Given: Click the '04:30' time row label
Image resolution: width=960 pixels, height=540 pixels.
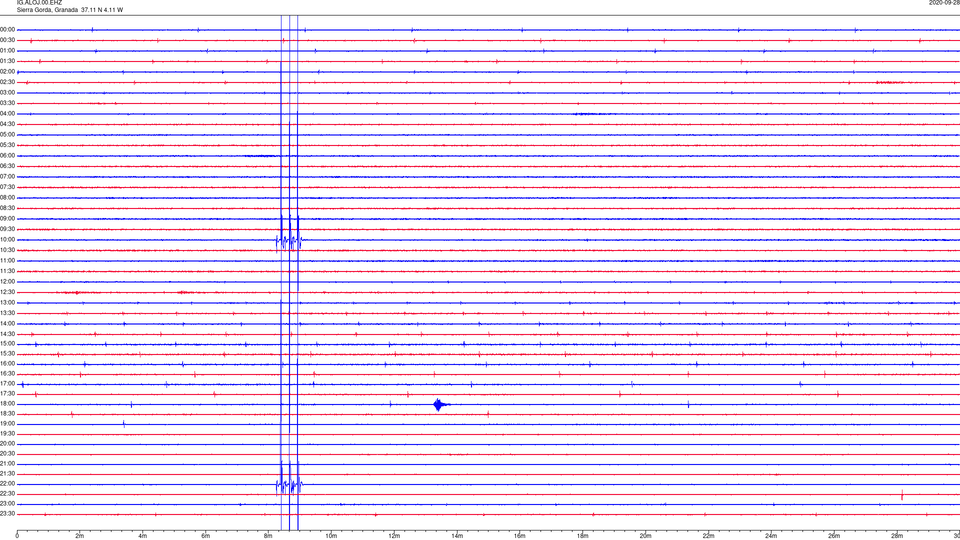Looking at the screenshot, I should tap(7, 124).
